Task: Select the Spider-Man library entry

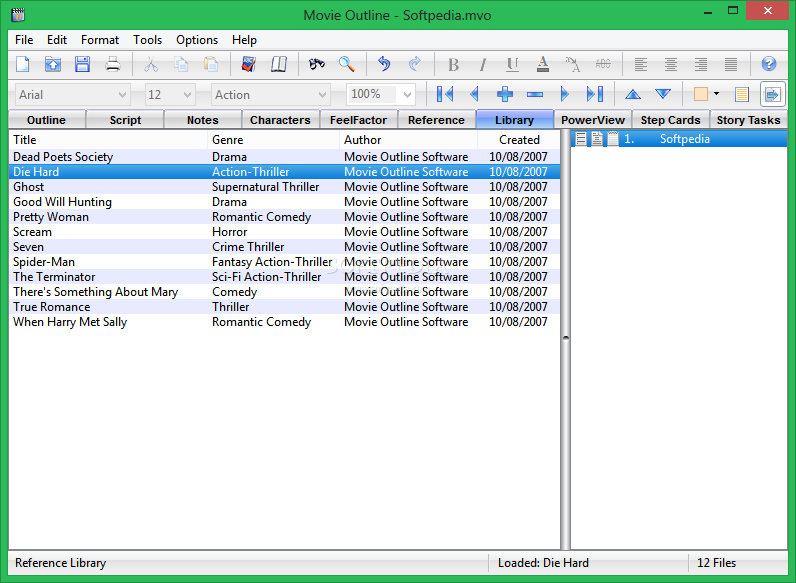Action: [x=284, y=262]
